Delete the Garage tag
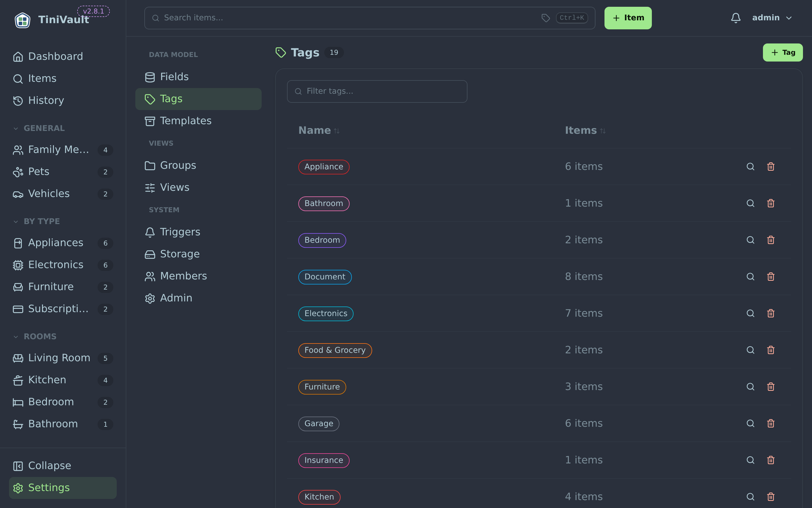 pyautogui.click(x=771, y=423)
